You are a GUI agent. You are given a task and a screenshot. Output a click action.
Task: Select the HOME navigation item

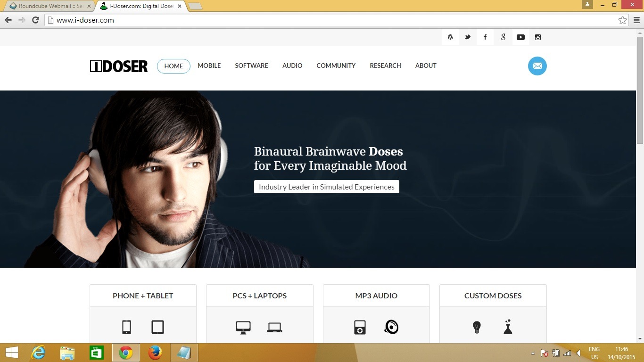tap(173, 66)
